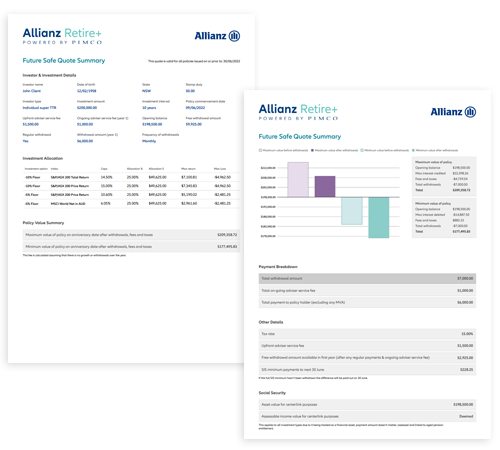Click the light purple chart bar
This screenshot has height=450, width=500.
[x=298, y=180]
